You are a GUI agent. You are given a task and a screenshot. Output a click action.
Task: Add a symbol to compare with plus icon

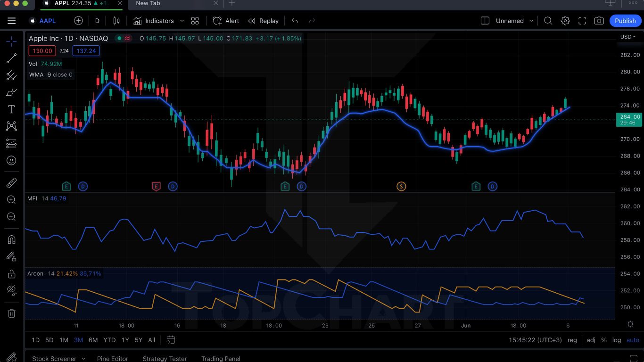coord(78,21)
